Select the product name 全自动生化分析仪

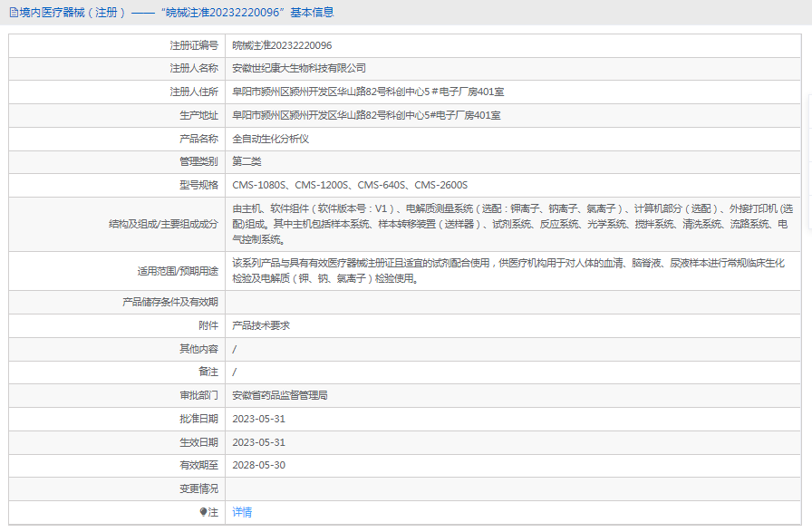click(x=270, y=139)
